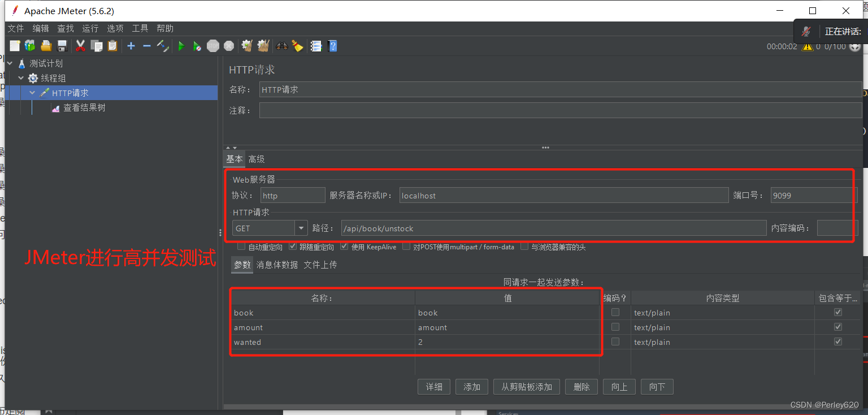Collapse all nodes with minus icon
The height and width of the screenshot is (415, 868).
[147, 46]
